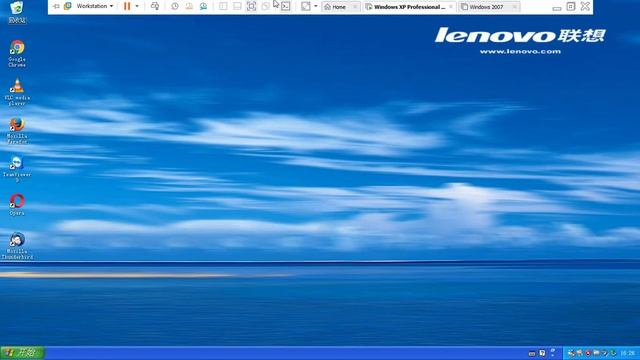The height and width of the screenshot is (360, 640).
Task: Launch Mozilla Firefox desktop shortcut
Action: tap(17, 131)
